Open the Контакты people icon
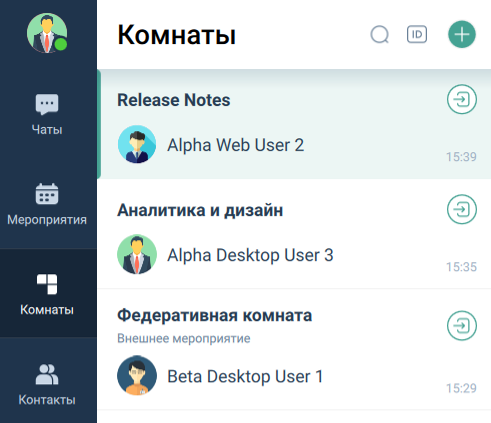 pos(47,374)
